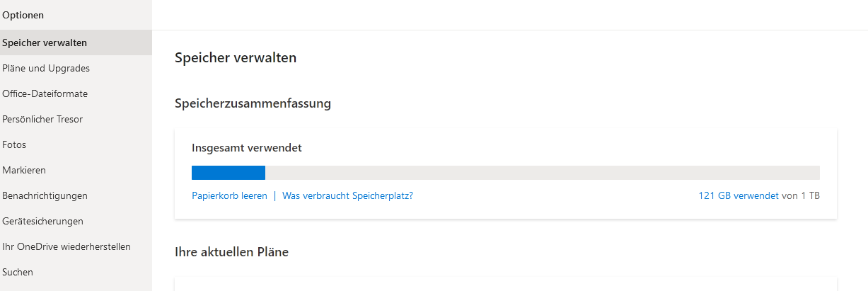Open the Was verbraucht Speicherplatz? link
Viewport: 868px width, 291px height.
[347, 195]
